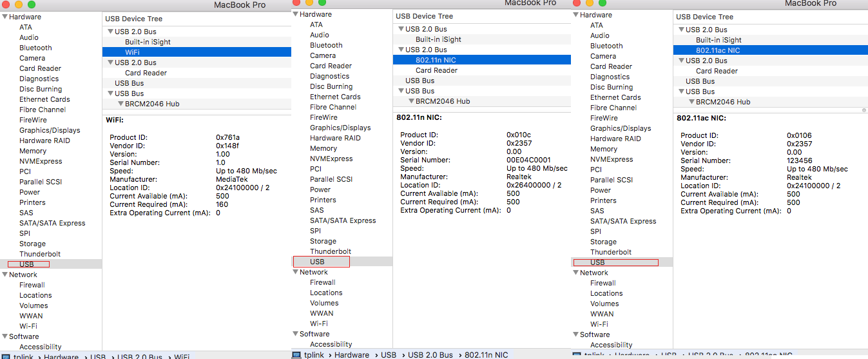Image resolution: width=868 pixels, height=359 pixels.
Task: Open Ethernet Cards in WiFi window sidebar
Action: coord(44,99)
